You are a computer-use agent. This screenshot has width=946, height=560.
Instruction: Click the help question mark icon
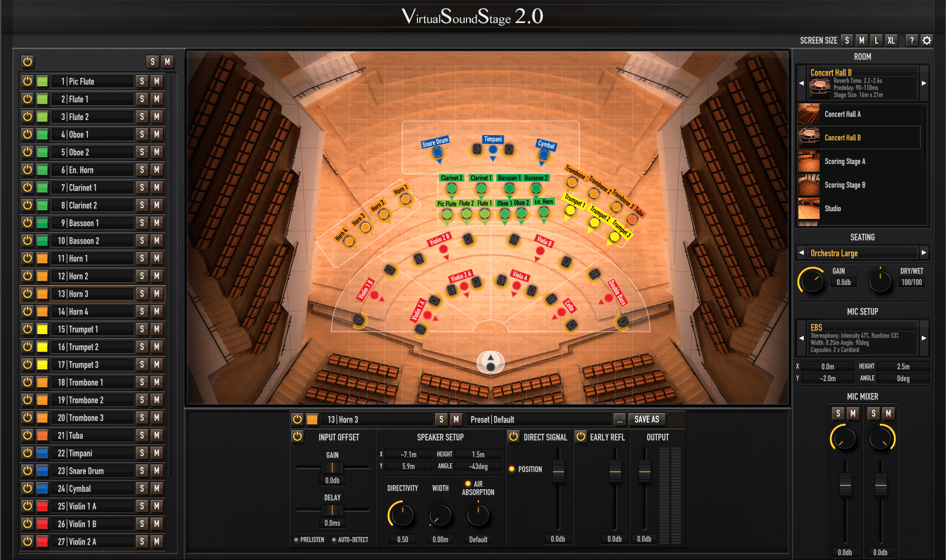912,40
